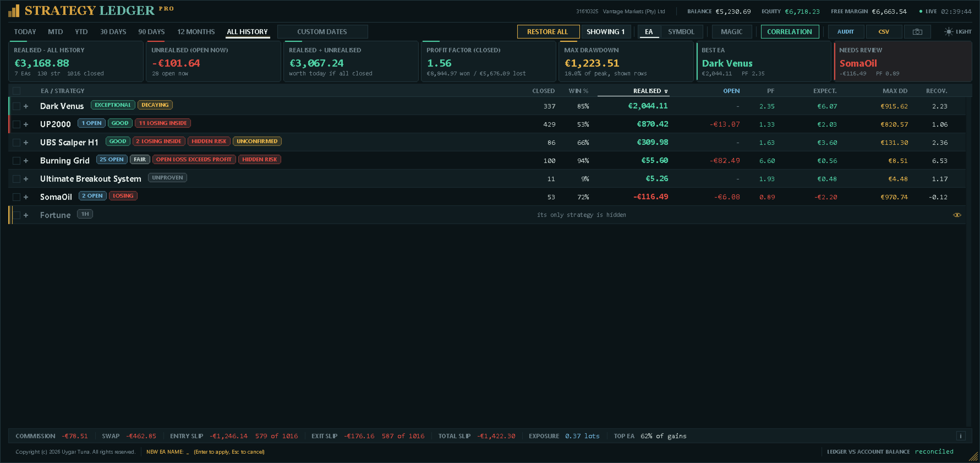Click OPEN LOSS EXCEEDS PROFIT badge

(194, 160)
